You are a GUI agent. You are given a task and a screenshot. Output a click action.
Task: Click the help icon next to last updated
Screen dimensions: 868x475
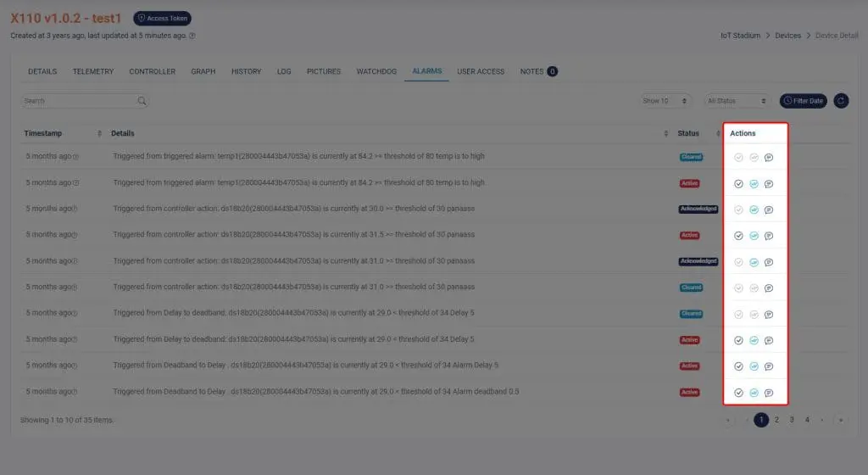coord(192,36)
